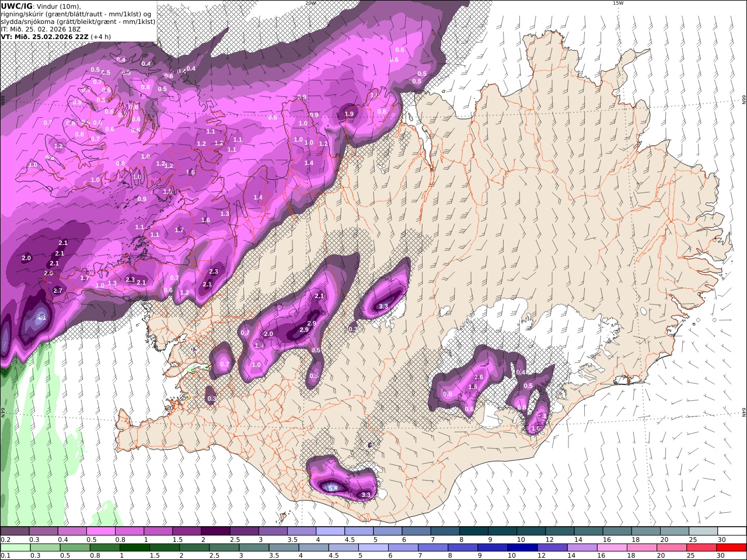
Task: Click the 5.8 precipitation value on south coast
Action: tap(333, 488)
